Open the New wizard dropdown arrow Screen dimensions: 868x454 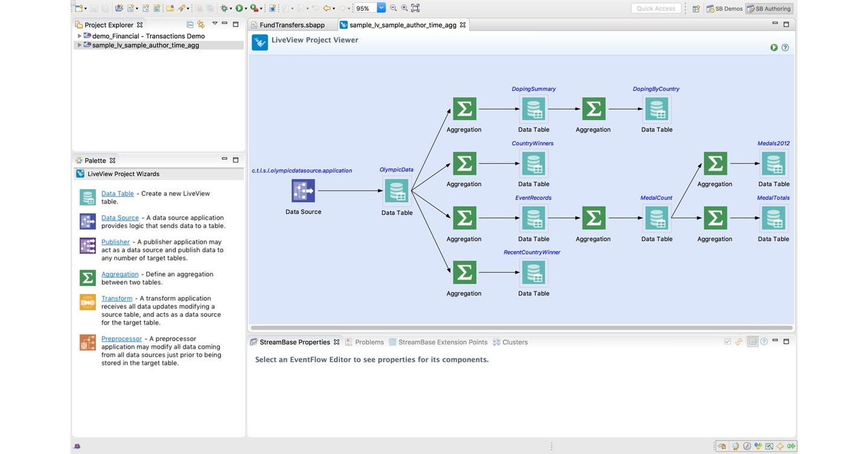click(x=86, y=9)
